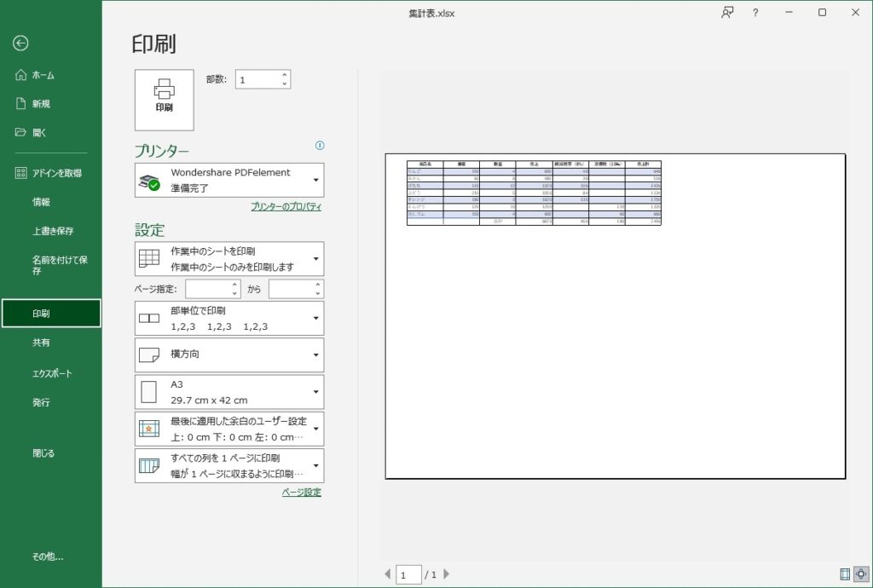
Task: Click the back arrow to exit Backstage
Action: (x=20, y=43)
